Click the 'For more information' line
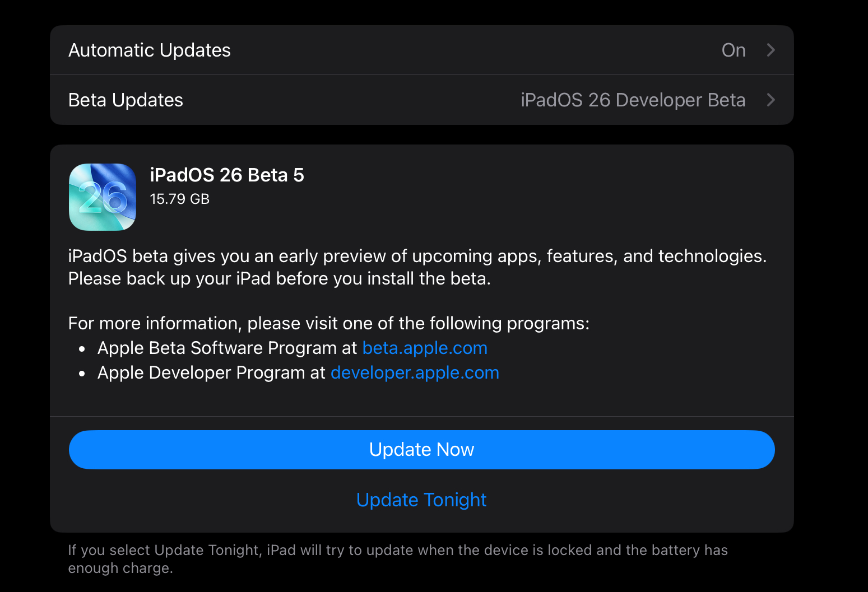Viewport: 868px width, 592px height. (x=328, y=323)
